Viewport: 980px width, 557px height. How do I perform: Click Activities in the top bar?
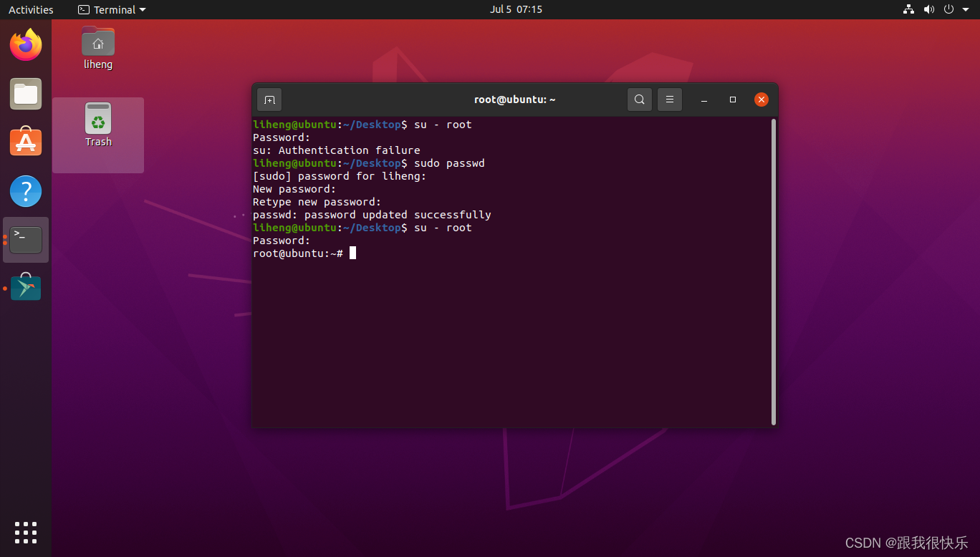click(x=30, y=9)
